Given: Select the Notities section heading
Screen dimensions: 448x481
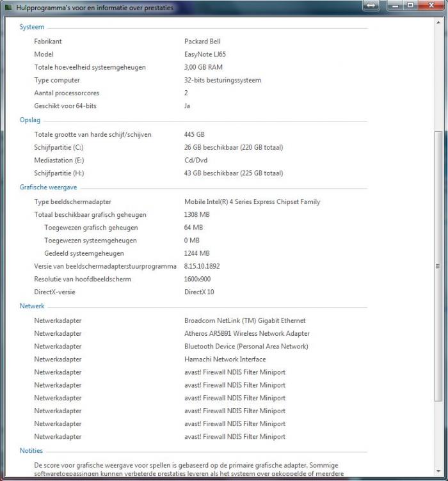Looking at the screenshot, I should [x=31, y=451].
